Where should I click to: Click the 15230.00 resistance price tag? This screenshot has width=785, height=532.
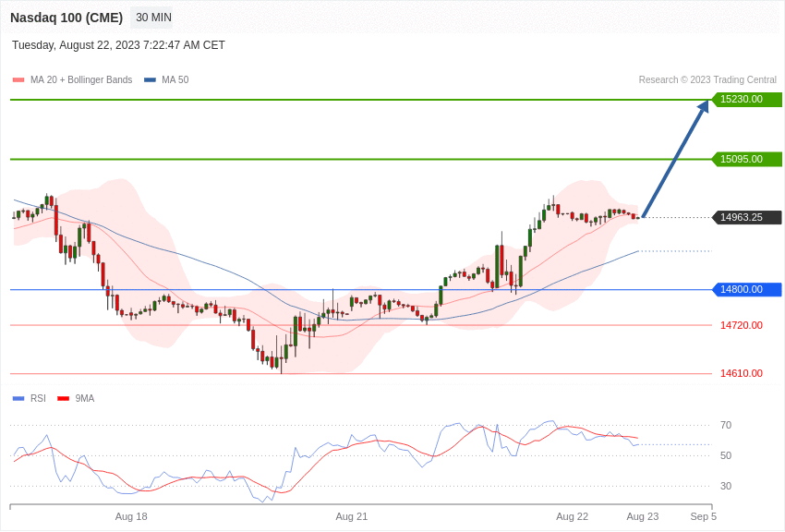tap(746, 99)
